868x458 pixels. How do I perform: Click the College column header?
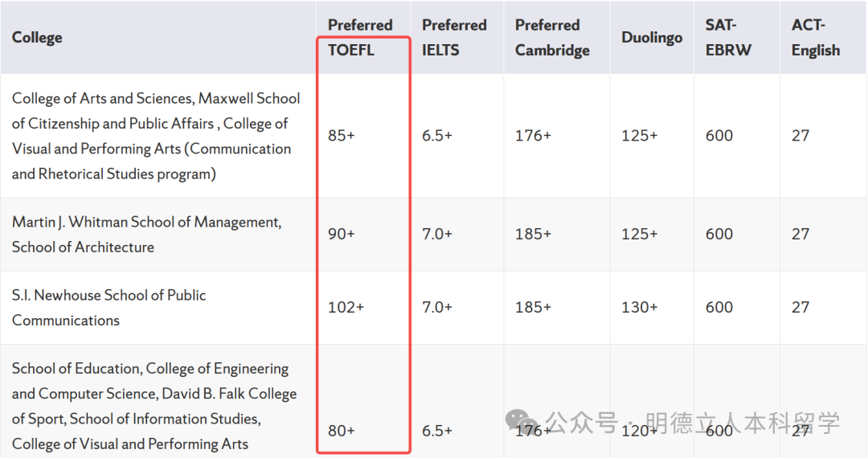click(x=37, y=37)
